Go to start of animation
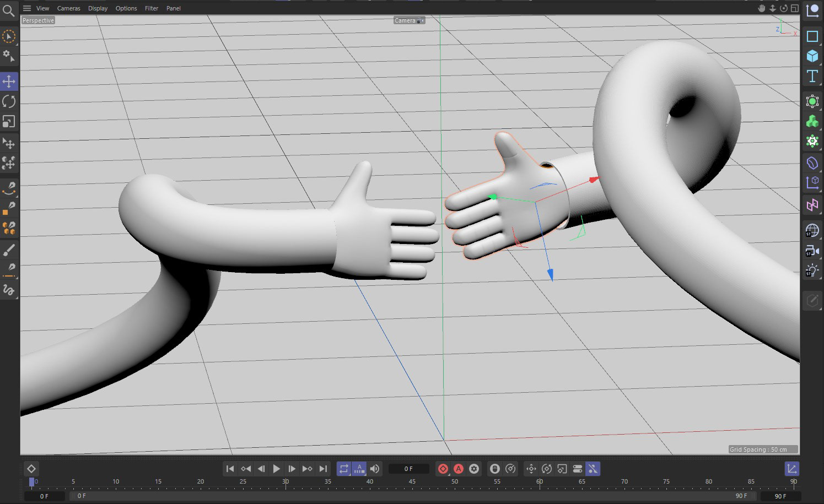Viewport: 824px width, 504px height. coord(230,469)
